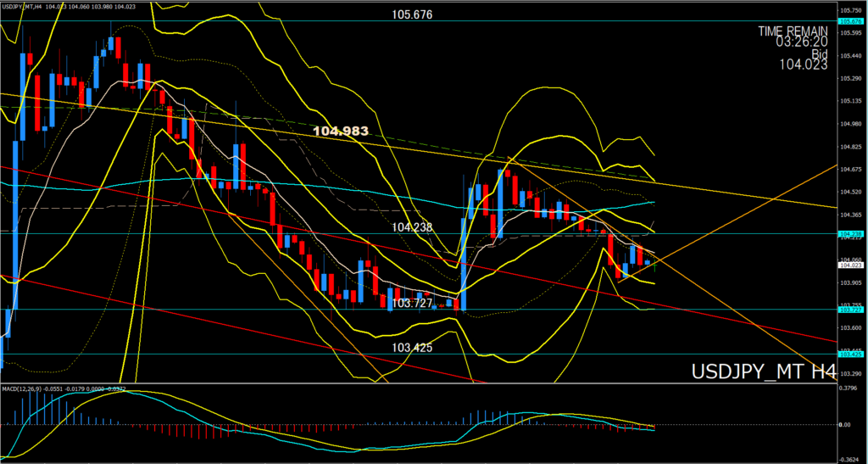Click 104.980 on the price axis
This screenshot has width=868, height=464.
tap(850, 124)
